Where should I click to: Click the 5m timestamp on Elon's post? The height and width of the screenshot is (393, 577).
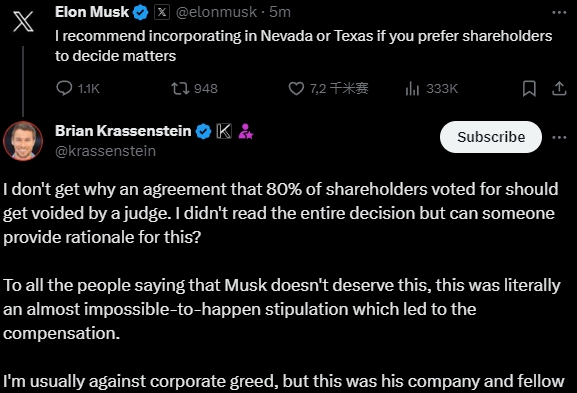280,12
